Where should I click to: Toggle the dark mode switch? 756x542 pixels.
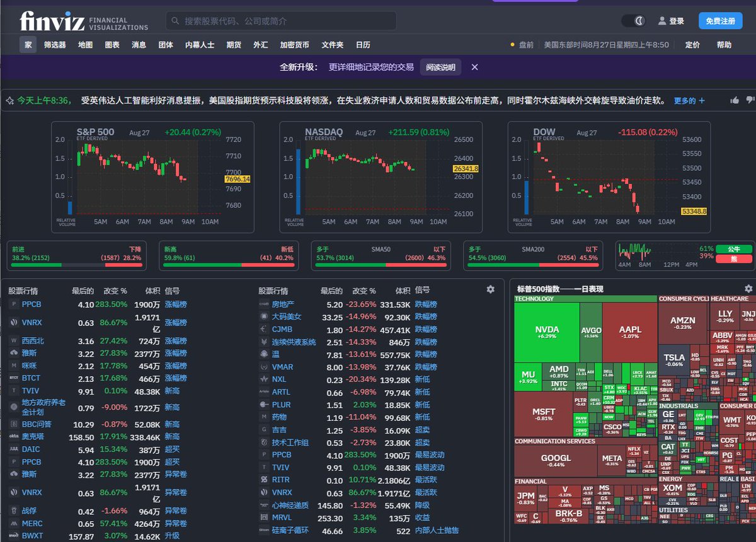(x=634, y=21)
